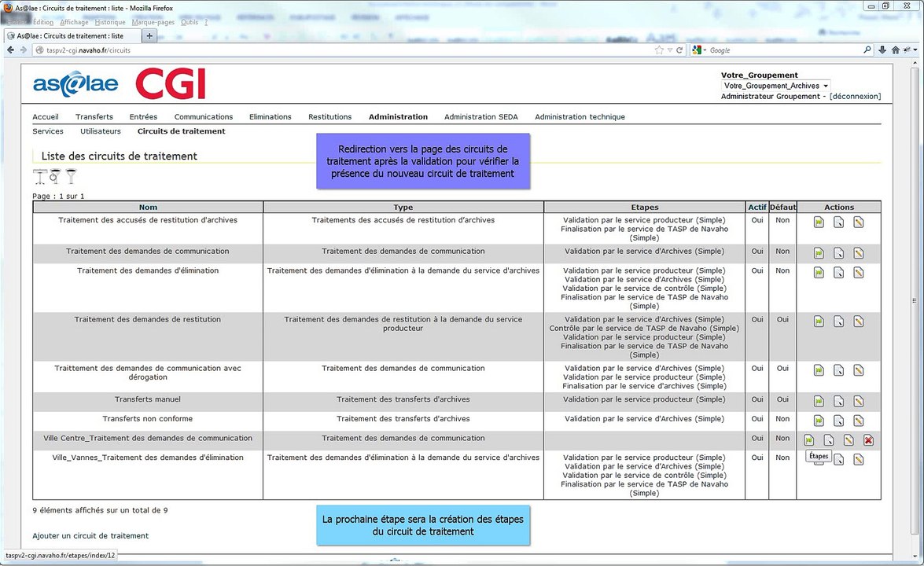This screenshot has height=566, width=924.
Task: Open steps icon for Traitement des demandes de communication
Action: pyautogui.click(x=819, y=253)
